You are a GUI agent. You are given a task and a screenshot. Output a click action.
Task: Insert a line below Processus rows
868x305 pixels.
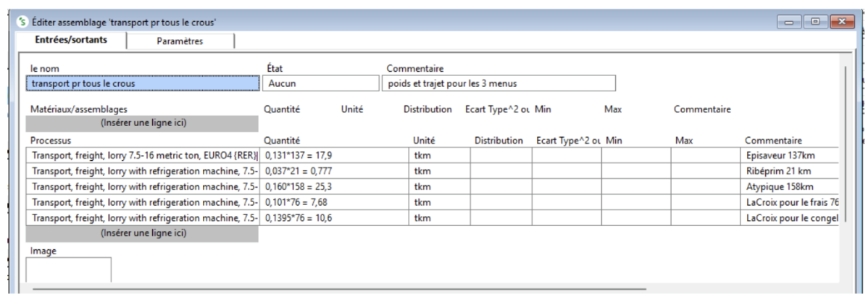pos(142,233)
